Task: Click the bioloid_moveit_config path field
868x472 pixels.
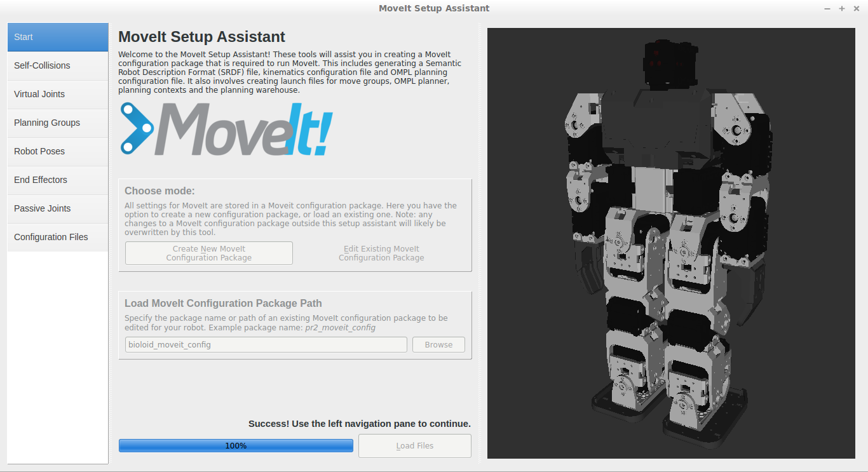Action: click(x=266, y=344)
